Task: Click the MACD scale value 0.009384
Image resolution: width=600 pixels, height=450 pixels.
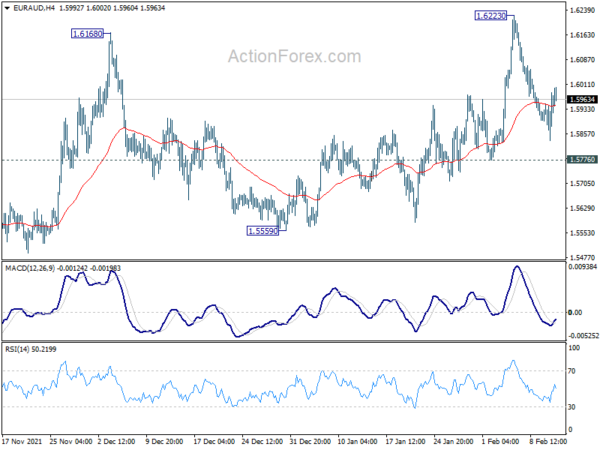Action: (x=583, y=266)
